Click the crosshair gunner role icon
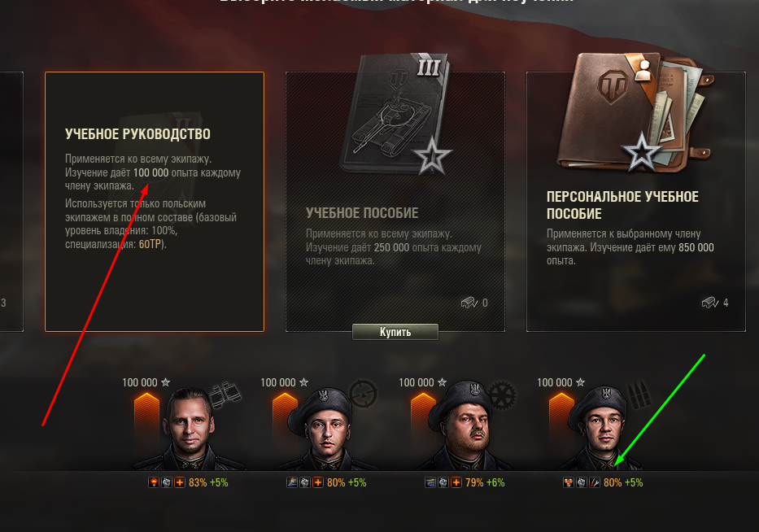Screen dimensions: 759x532 pyautogui.click(x=363, y=394)
